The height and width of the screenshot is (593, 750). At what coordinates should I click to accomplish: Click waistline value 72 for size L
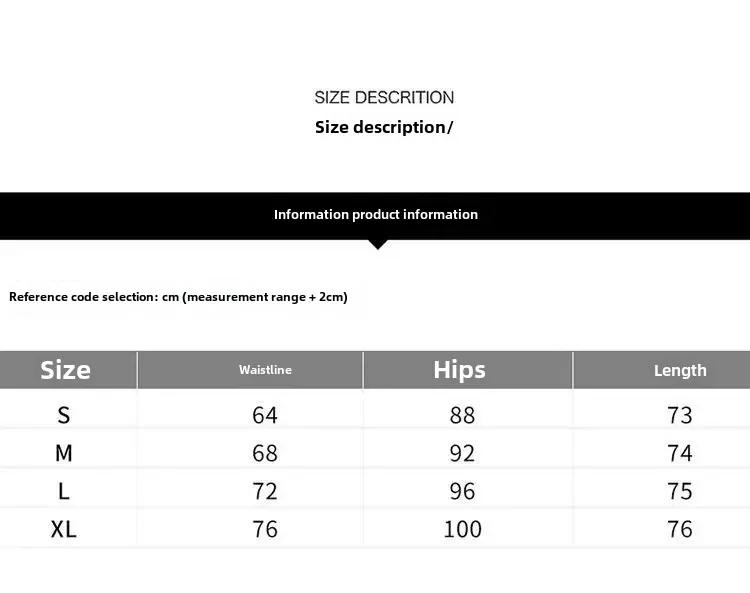265,491
